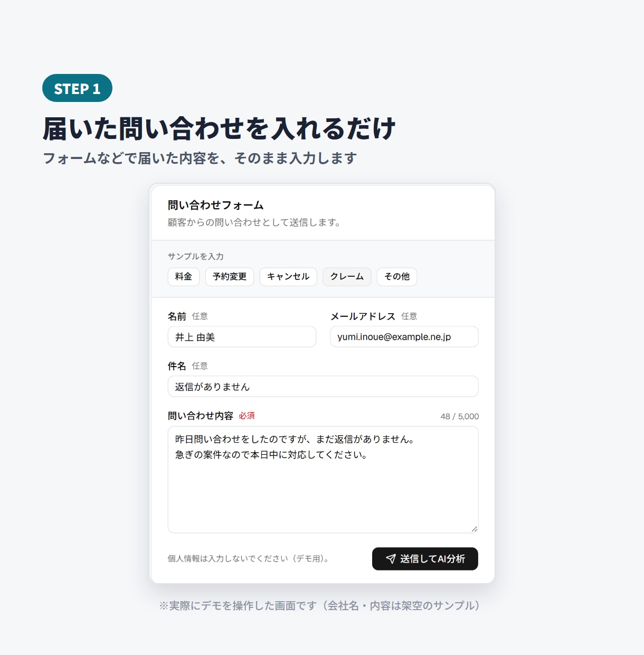The width and height of the screenshot is (644, 655).
Task: Click the フォームなどで届いた内容を subtitle
Action: point(200,158)
